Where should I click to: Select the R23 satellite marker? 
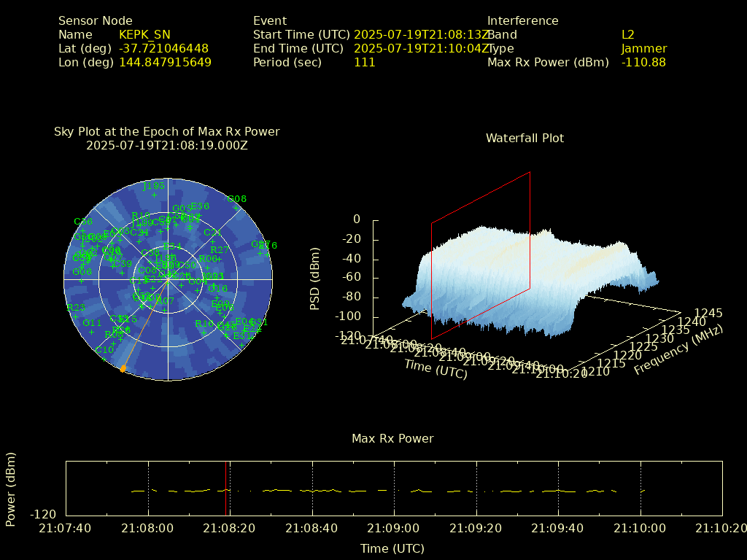(75, 316)
